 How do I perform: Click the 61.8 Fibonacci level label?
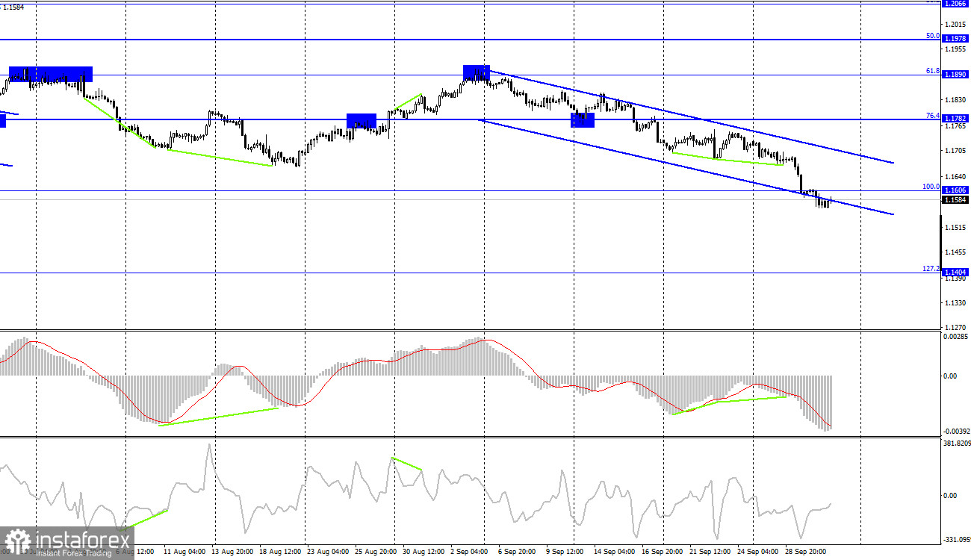click(x=932, y=71)
